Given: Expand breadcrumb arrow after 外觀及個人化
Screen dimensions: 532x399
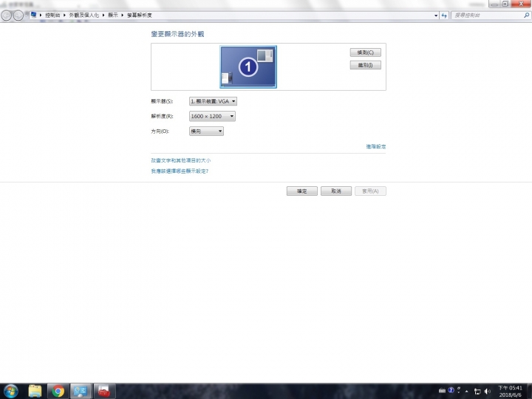Looking at the screenshot, I should 103,16.
